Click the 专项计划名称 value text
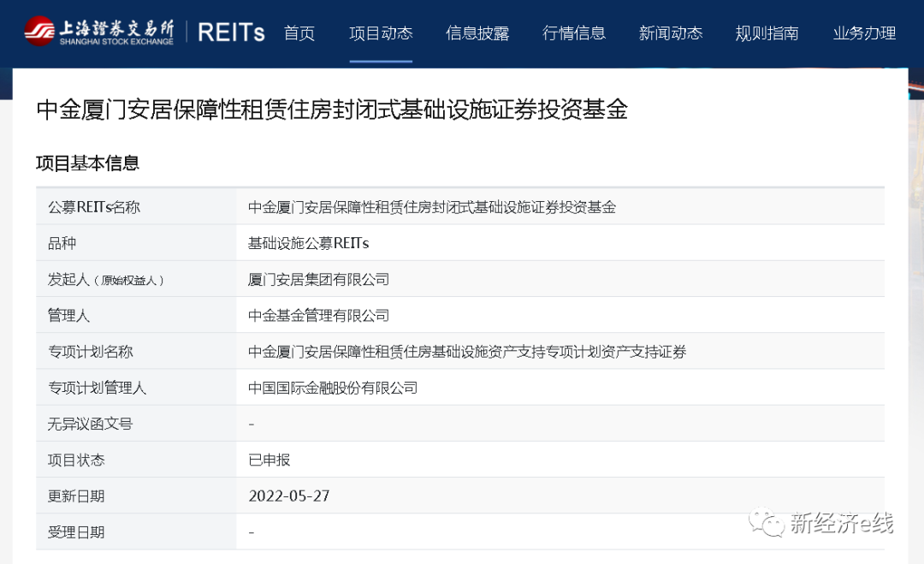Image resolution: width=924 pixels, height=564 pixels. click(x=466, y=352)
